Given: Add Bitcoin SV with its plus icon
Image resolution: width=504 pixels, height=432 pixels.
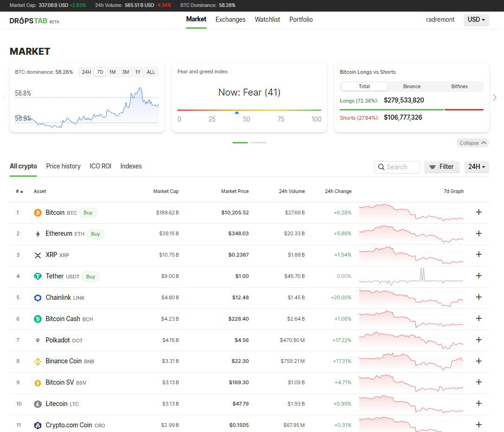Looking at the screenshot, I should pos(478,382).
